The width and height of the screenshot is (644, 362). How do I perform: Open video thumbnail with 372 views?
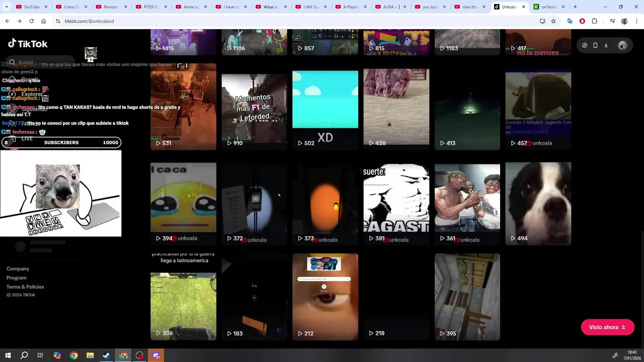(254, 202)
